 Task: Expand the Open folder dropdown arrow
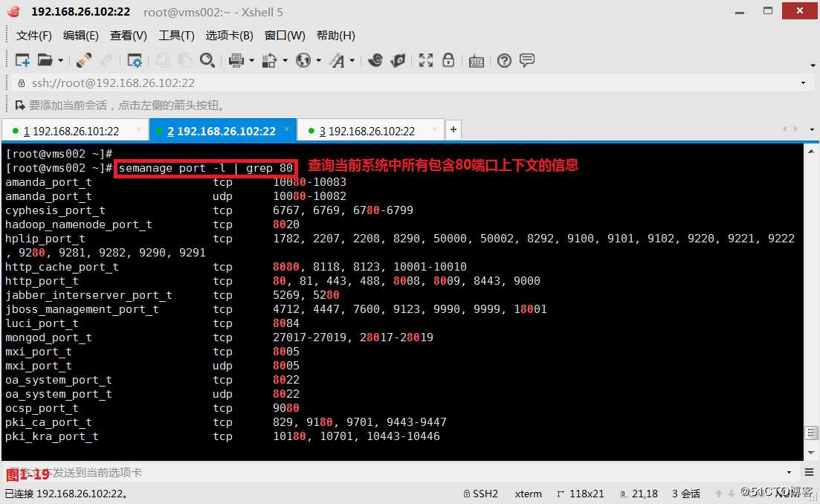click(61, 61)
